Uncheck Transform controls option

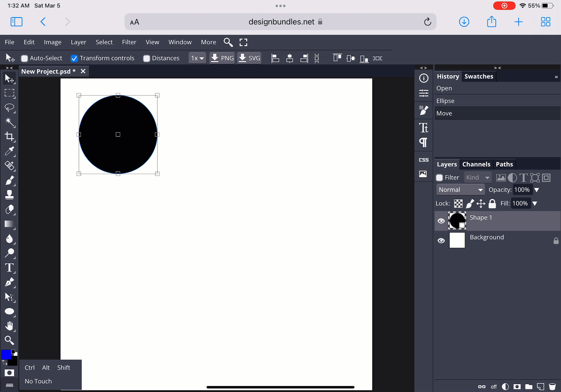point(74,58)
